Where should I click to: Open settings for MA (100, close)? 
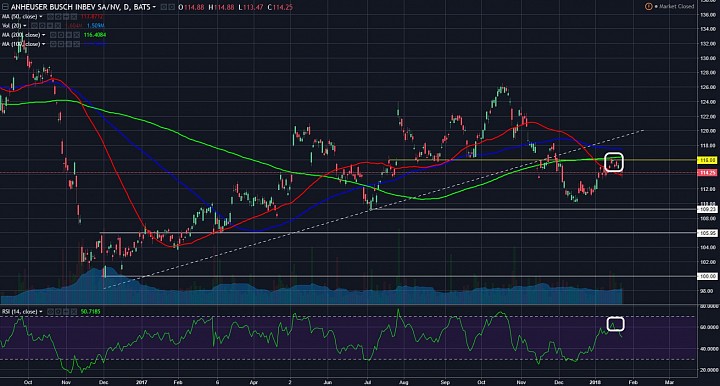61,44
